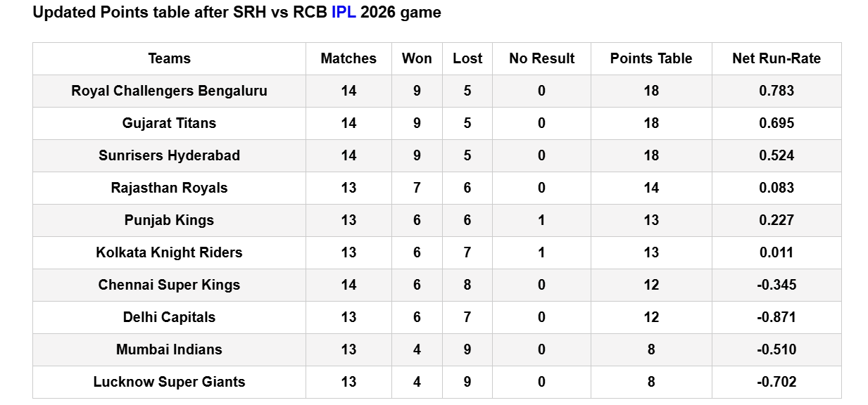Select the Royal Challengers Bengaluru team cell

tap(169, 91)
